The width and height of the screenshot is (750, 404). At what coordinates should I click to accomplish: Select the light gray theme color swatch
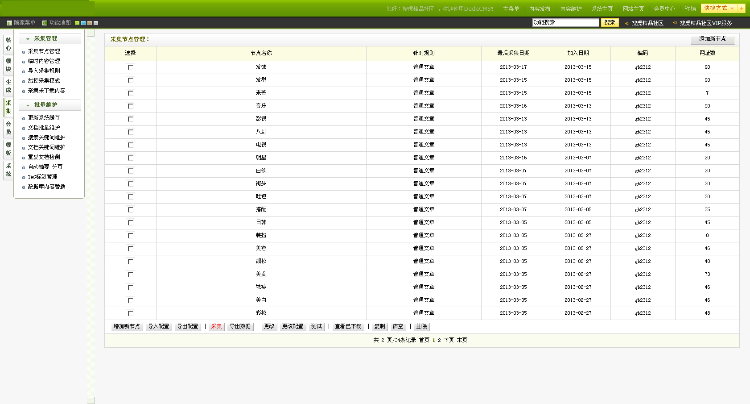click(96, 22)
